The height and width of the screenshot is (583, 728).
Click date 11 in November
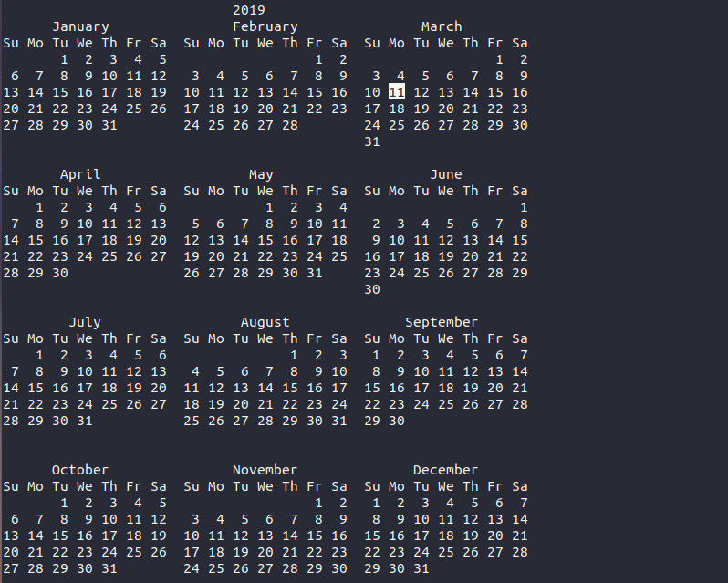coord(216,536)
